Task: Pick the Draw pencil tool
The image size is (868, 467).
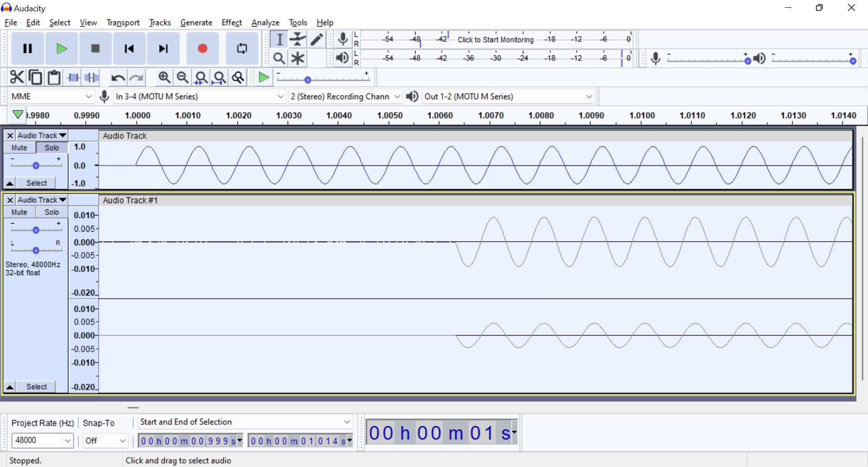Action: (317, 39)
